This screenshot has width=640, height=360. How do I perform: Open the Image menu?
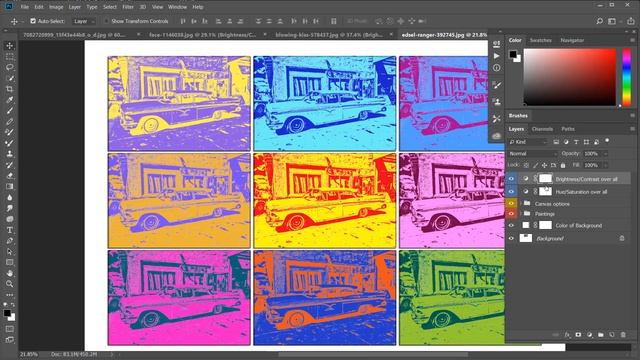[56, 7]
